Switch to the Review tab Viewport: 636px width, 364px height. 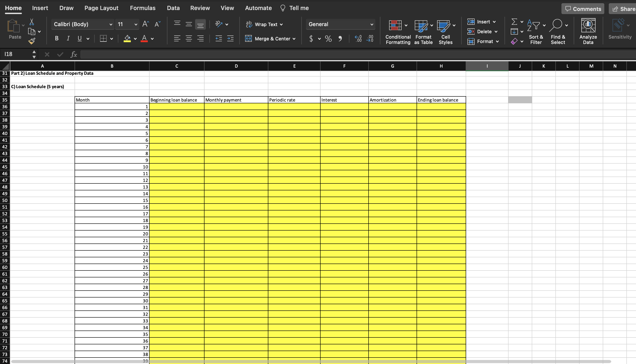(x=200, y=8)
